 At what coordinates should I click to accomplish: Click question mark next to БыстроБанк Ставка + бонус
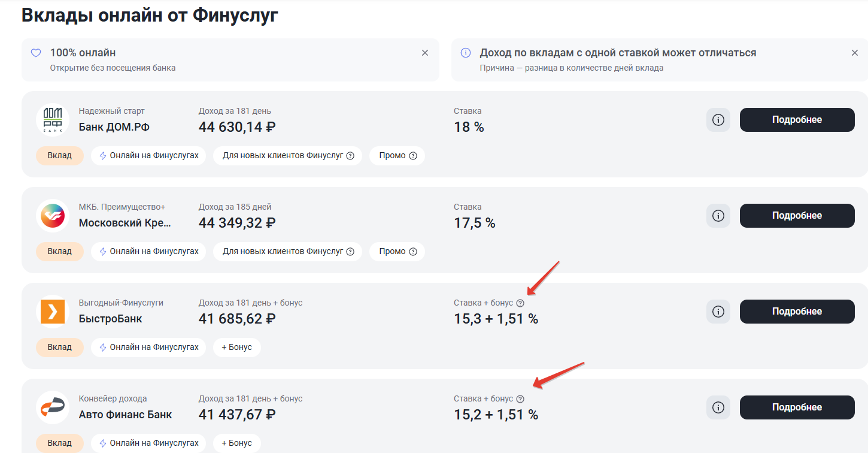coord(520,303)
